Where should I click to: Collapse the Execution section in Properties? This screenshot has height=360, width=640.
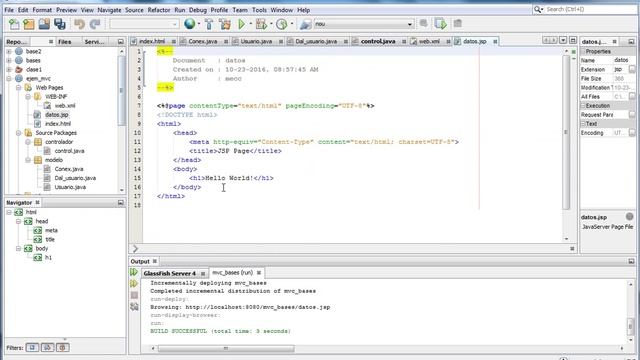click(x=583, y=106)
